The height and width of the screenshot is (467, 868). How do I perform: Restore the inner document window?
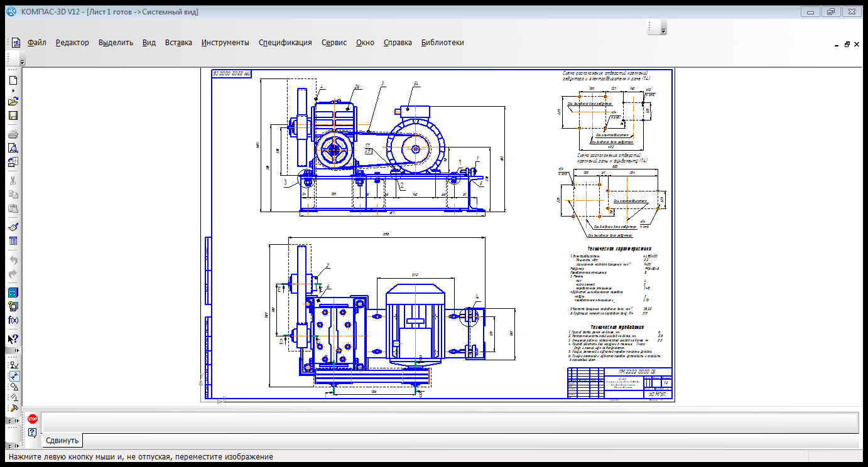tap(847, 45)
